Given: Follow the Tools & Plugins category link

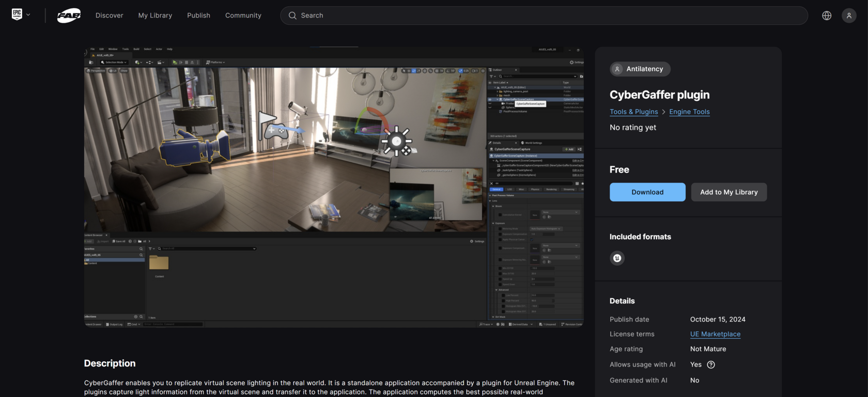Looking at the screenshot, I should point(634,112).
